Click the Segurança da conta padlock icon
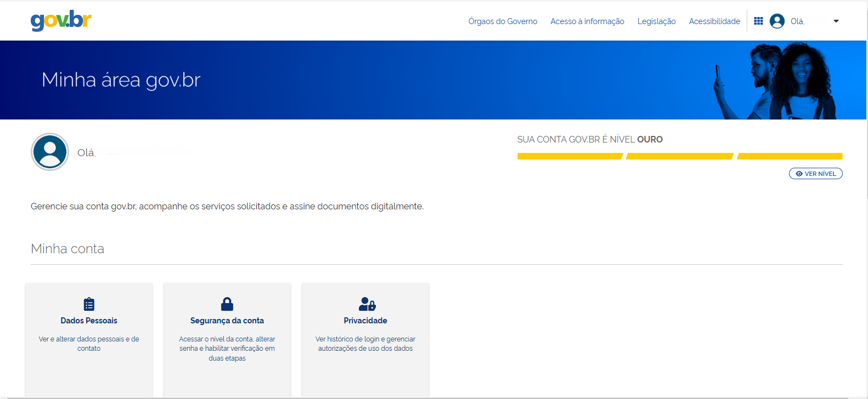The height and width of the screenshot is (399, 868). click(227, 304)
